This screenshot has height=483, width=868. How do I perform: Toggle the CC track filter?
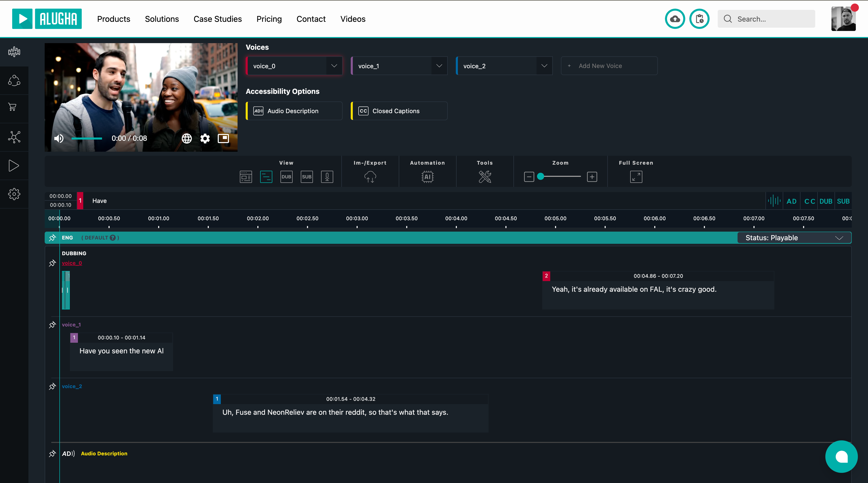click(x=809, y=201)
